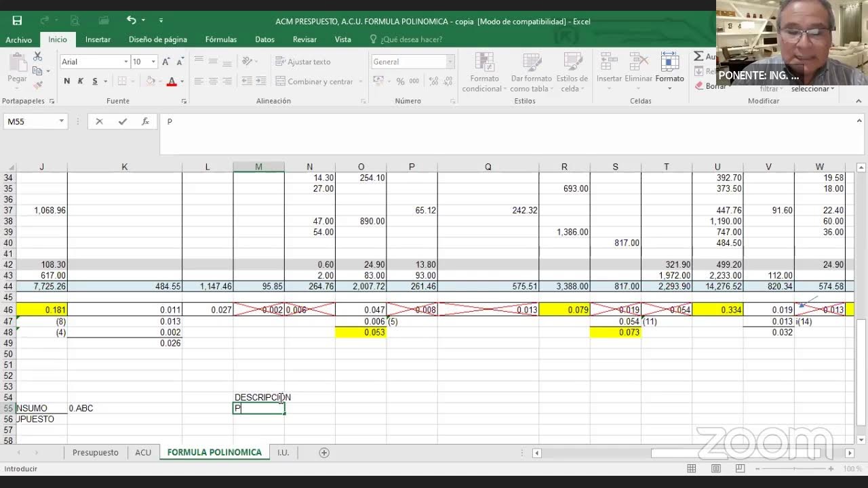Open the Font color dropdown arrow
868x488 pixels.
(x=182, y=81)
